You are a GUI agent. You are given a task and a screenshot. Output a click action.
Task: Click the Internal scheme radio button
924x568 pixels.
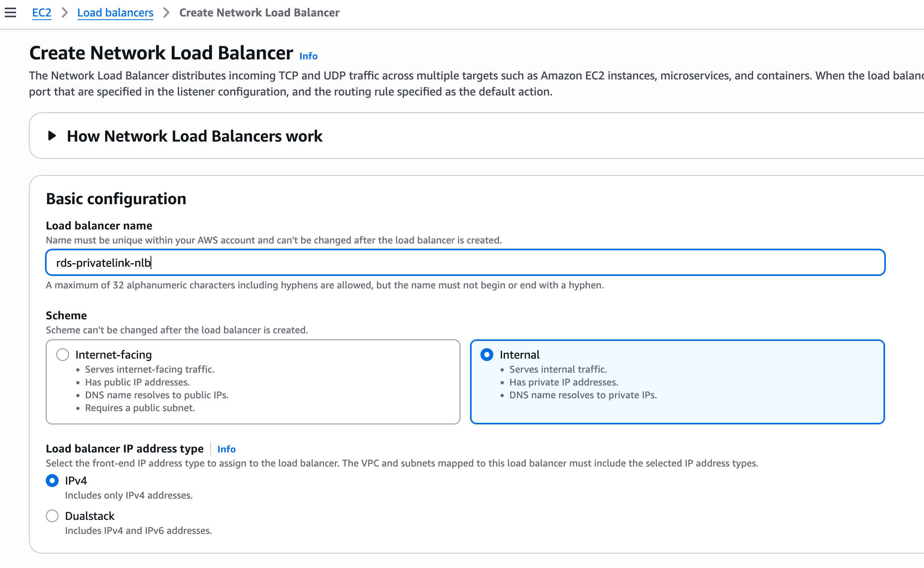click(486, 355)
